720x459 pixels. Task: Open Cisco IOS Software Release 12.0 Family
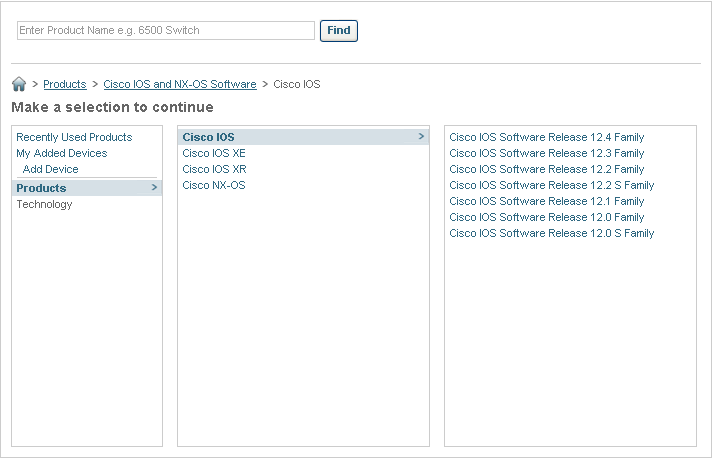[546, 217]
